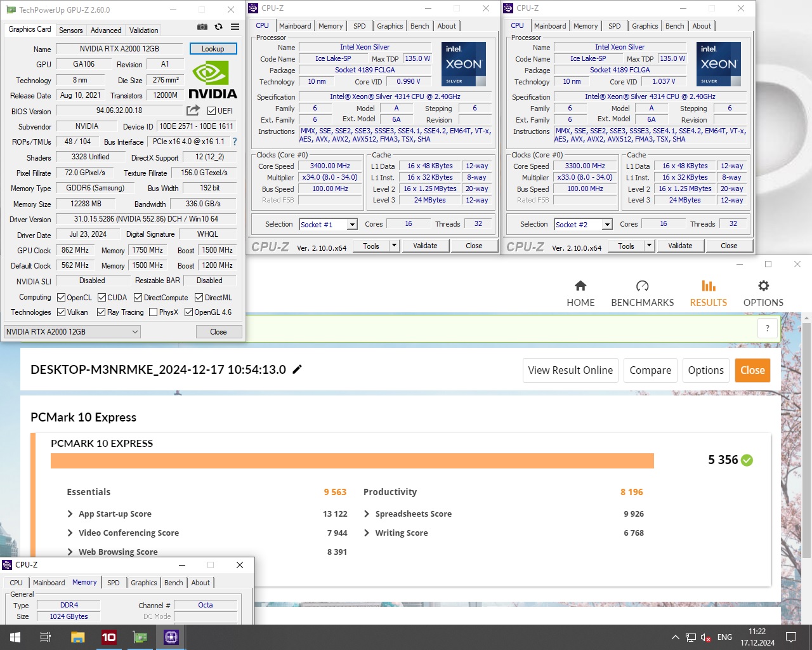Toggle the Vulkan checkbox
812x650 pixels.
61,312
